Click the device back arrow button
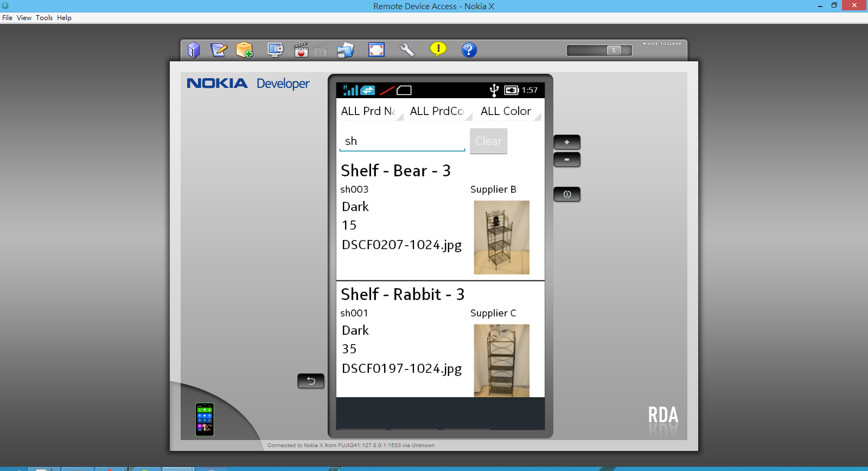Viewport: 868px width, 471px height. coord(311,381)
